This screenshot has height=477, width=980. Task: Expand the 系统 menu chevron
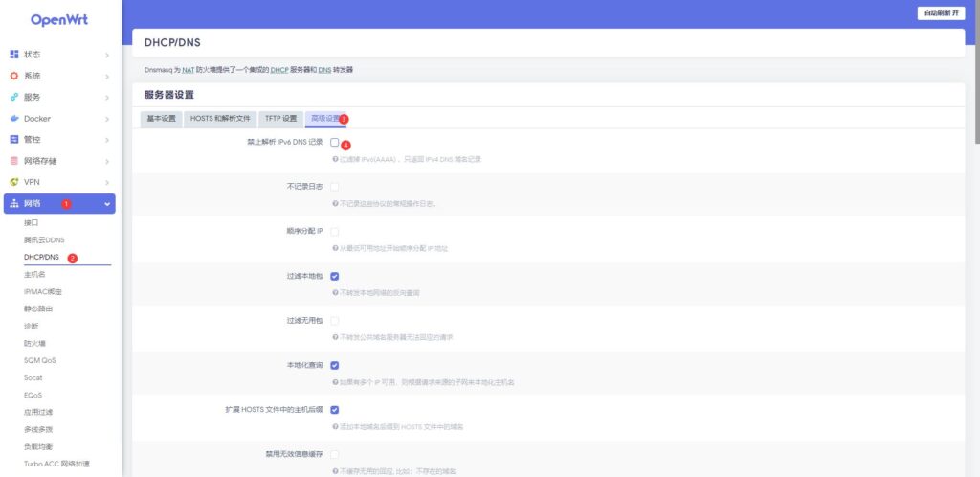107,77
